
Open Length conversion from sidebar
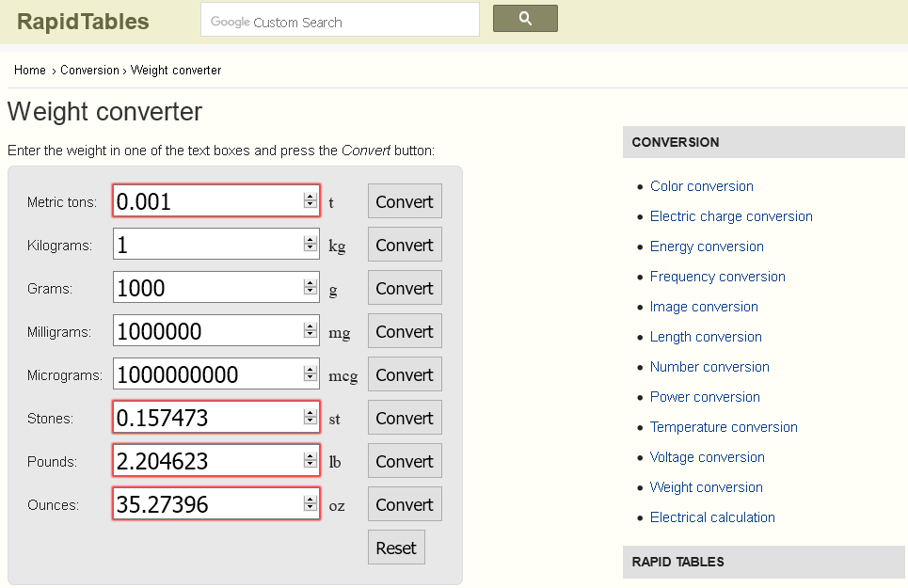tap(706, 337)
